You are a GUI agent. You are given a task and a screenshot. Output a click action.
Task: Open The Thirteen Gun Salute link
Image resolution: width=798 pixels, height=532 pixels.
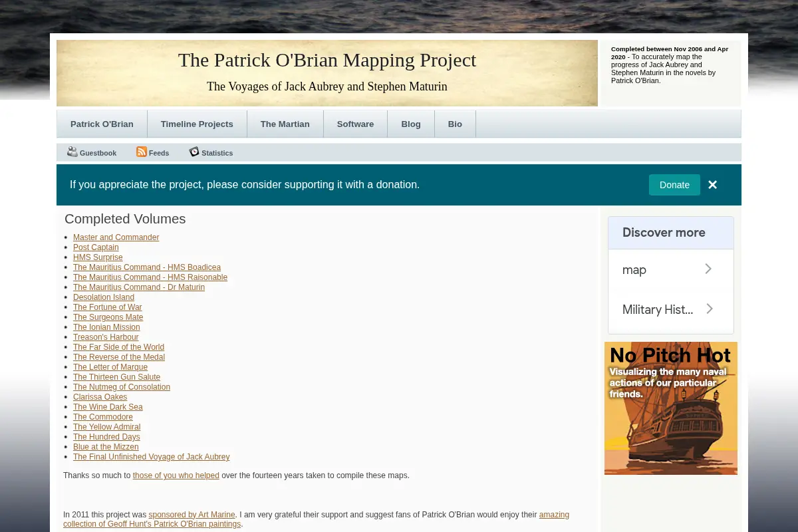(x=116, y=377)
